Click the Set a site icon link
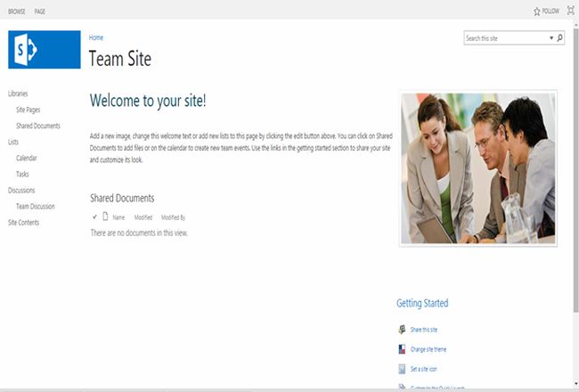 pyautogui.click(x=423, y=369)
